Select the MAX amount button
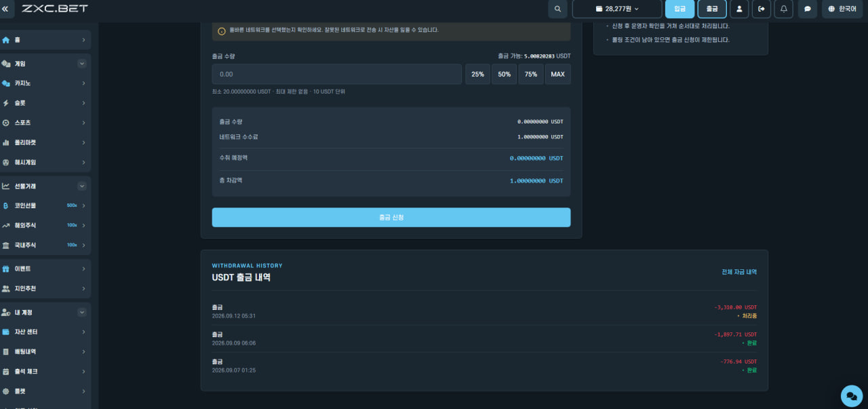 click(558, 74)
